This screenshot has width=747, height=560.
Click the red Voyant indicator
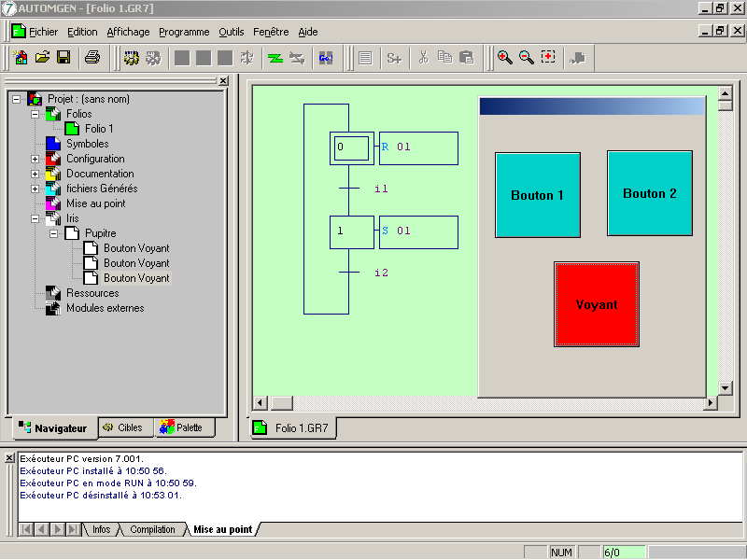[x=597, y=304]
